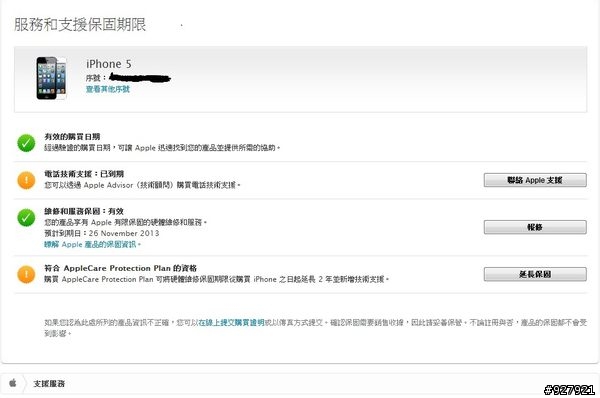Screen dimensions: 600x398
Task: Click green checkmark icon beside 維修和服務保固
Action: (26, 217)
